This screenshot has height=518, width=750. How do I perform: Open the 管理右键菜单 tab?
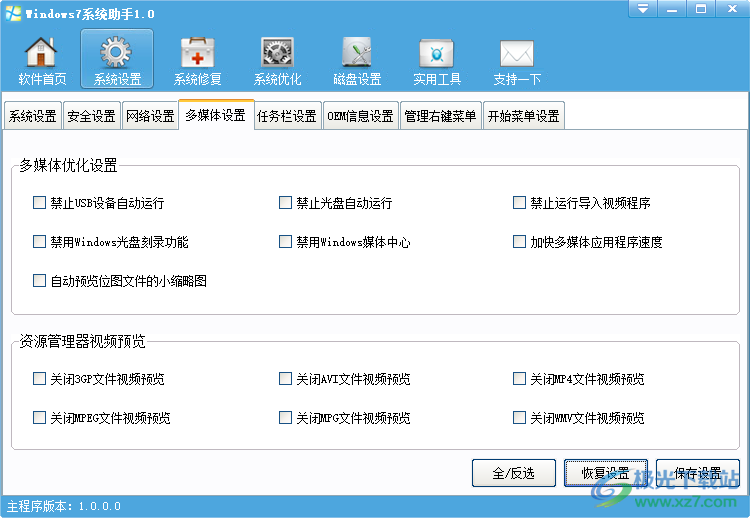tap(440, 116)
